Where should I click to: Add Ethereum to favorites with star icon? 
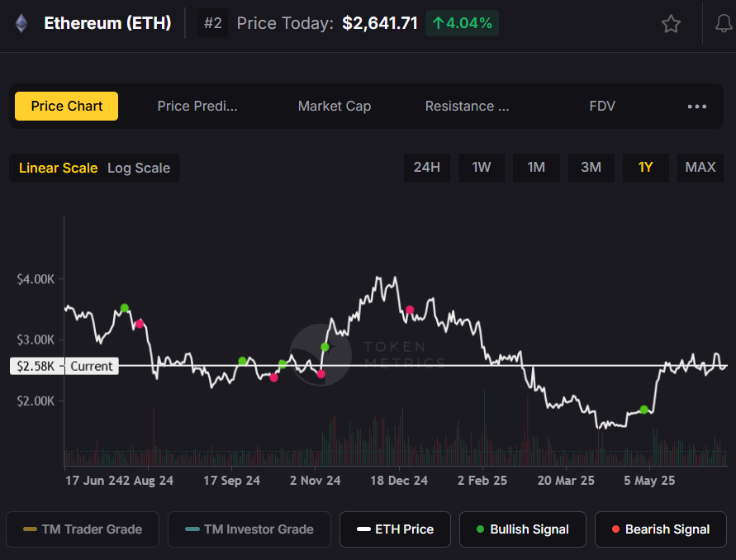click(671, 24)
